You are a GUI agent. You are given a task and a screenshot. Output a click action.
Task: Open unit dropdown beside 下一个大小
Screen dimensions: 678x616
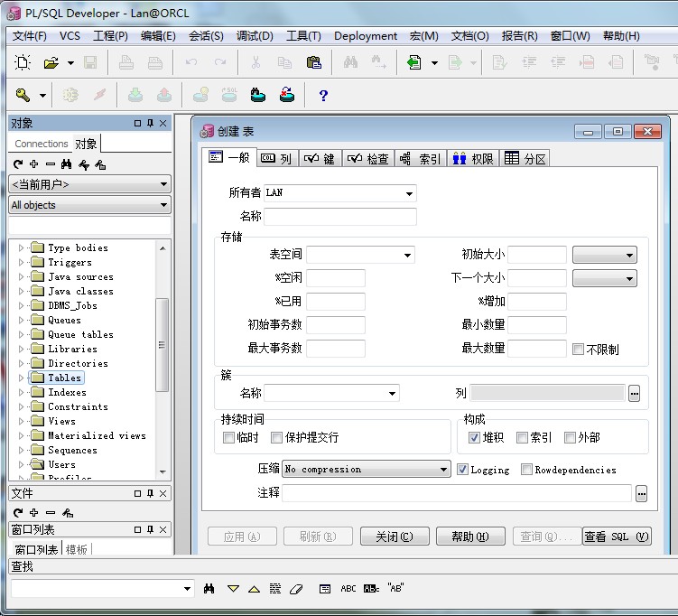click(x=605, y=278)
